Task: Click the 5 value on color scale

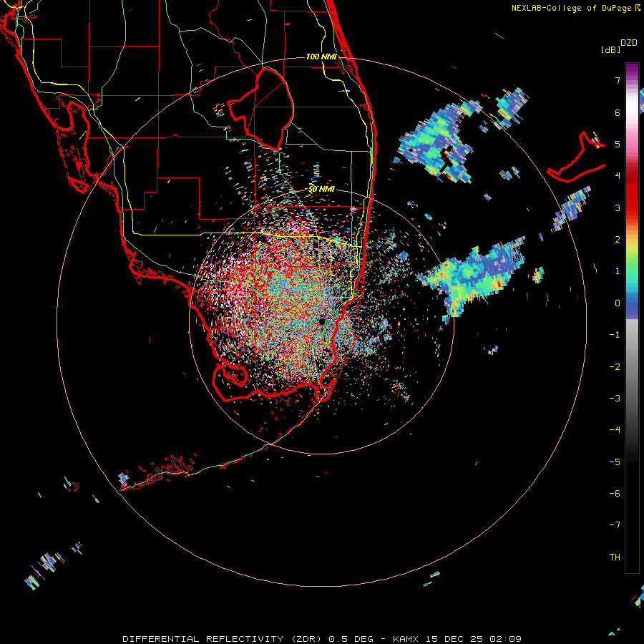Action: point(618,144)
